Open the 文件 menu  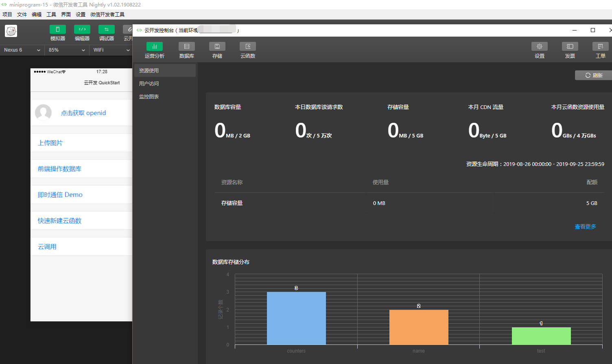[x=22, y=14]
